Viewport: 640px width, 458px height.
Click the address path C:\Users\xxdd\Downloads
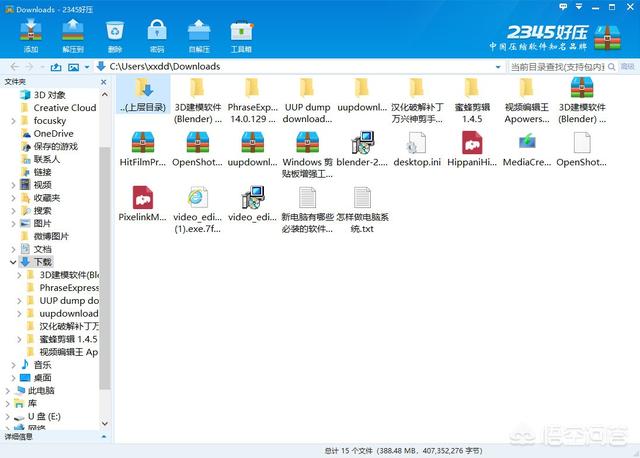click(165, 67)
